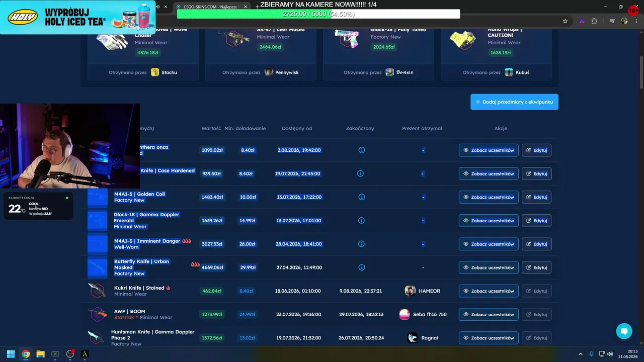The height and width of the screenshot is (362, 644).
Task: Open taskbar clock showing 20:13
Action: [x=628, y=354]
